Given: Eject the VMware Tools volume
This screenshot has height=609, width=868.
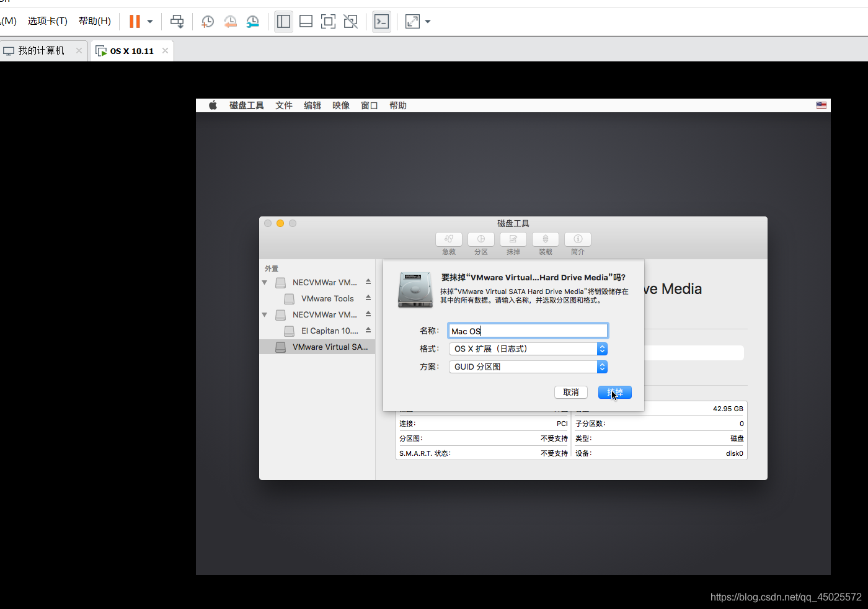Looking at the screenshot, I should (x=368, y=298).
